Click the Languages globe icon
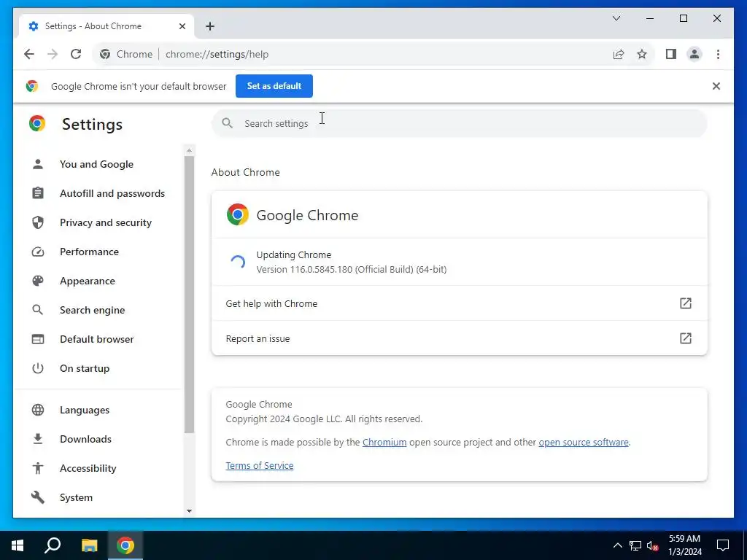747x560 pixels. pyautogui.click(x=38, y=410)
